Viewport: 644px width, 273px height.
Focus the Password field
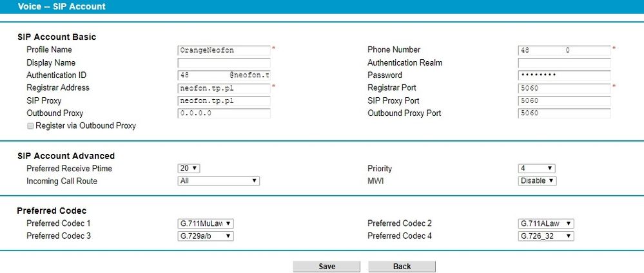[x=564, y=75]
